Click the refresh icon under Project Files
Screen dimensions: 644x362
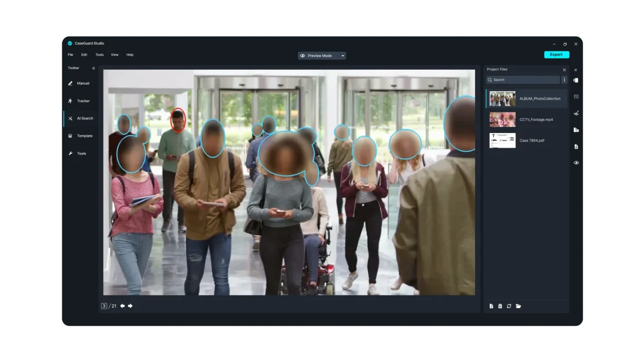509,306
